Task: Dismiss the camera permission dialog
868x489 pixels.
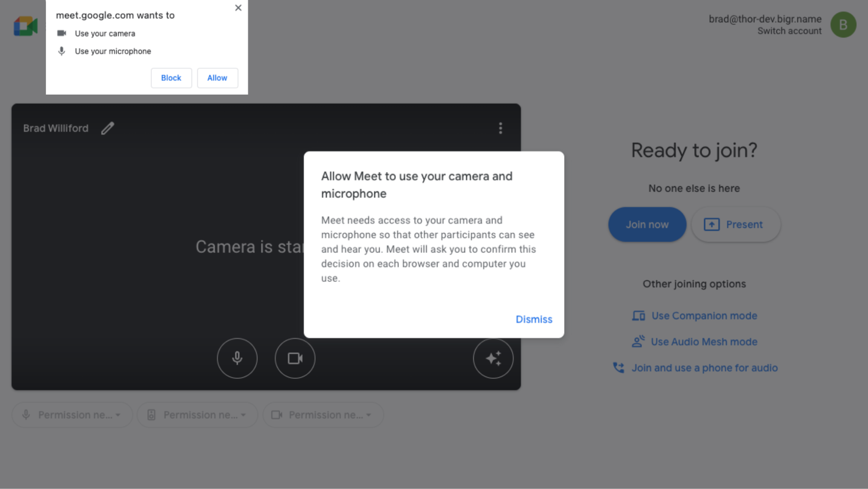Action: [x=534, y=319]
